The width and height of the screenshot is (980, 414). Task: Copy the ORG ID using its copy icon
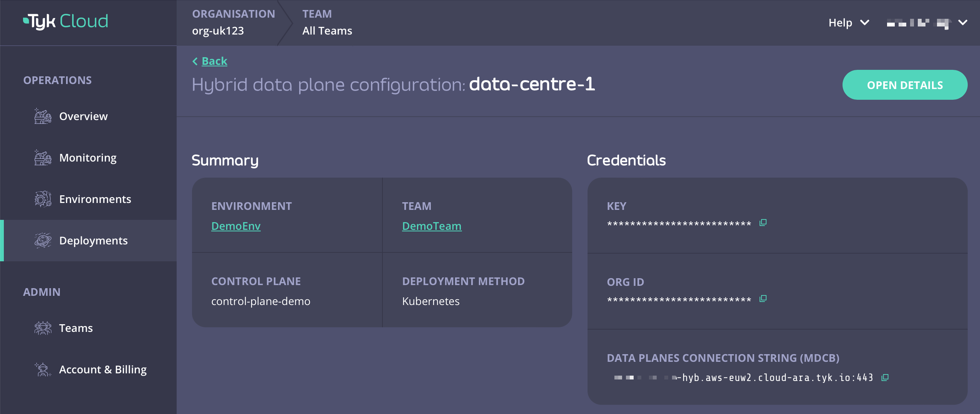(x=763, y=298)
